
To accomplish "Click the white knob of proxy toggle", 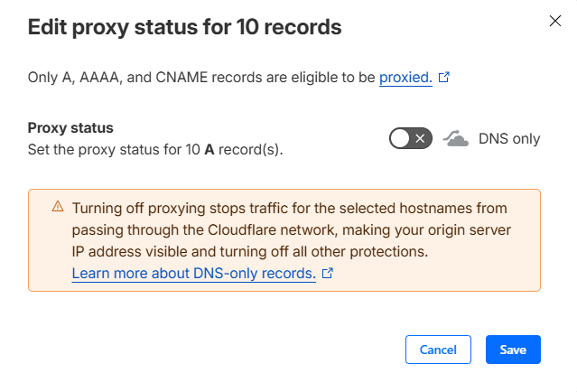I will [402, 138].
